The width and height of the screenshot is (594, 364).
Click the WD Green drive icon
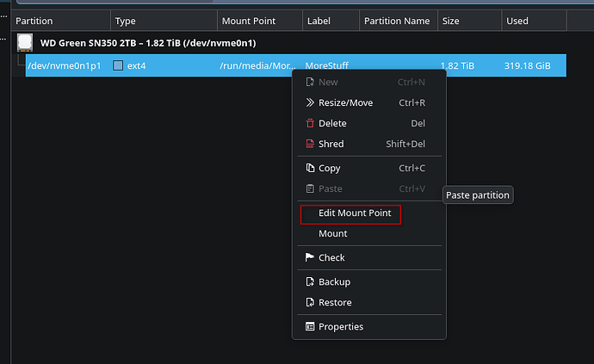pyautogui.click(x=25, y=43)
